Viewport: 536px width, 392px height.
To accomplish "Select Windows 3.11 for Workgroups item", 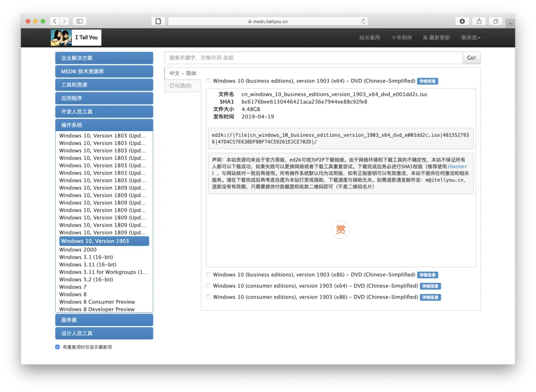I will [103, 272].
